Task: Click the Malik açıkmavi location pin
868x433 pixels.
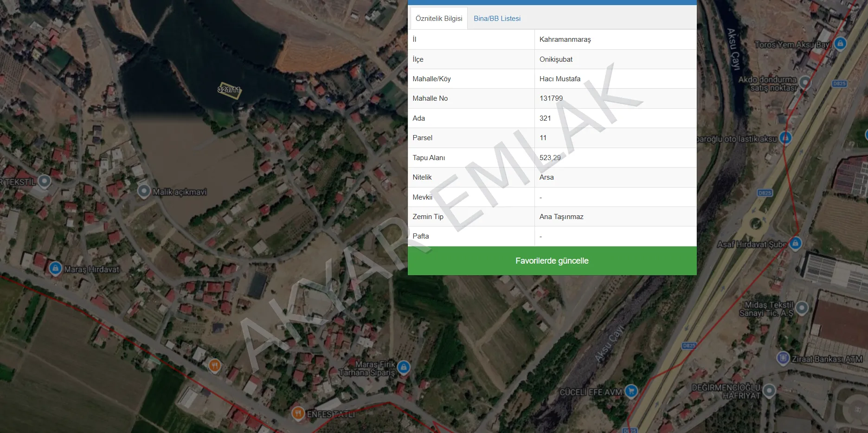Action: (x=144, y=191)
